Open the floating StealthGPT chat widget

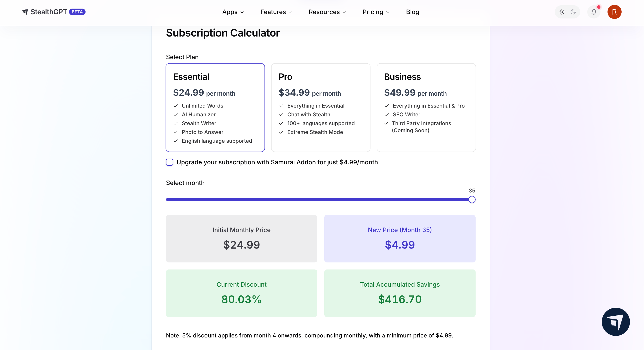pos(615,321)
